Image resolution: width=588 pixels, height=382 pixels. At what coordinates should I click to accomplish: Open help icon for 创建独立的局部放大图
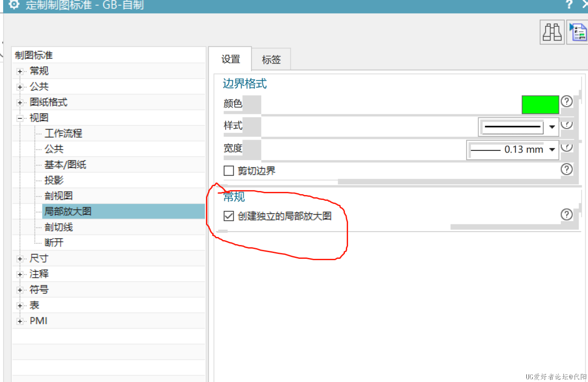pos(567,215)
